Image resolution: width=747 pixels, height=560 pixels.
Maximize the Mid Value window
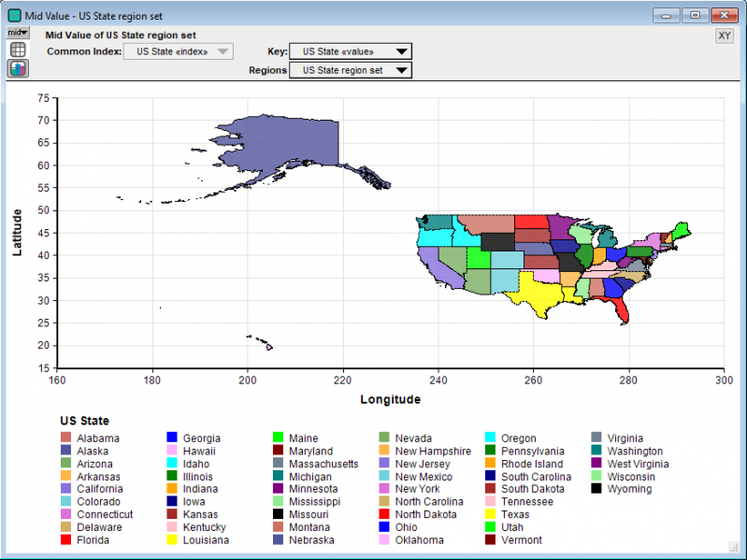695,16
